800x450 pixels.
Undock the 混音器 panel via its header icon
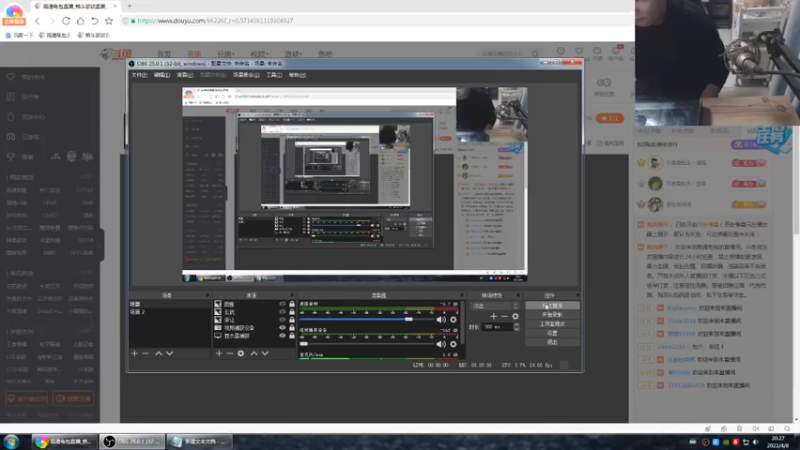point(461,295)
